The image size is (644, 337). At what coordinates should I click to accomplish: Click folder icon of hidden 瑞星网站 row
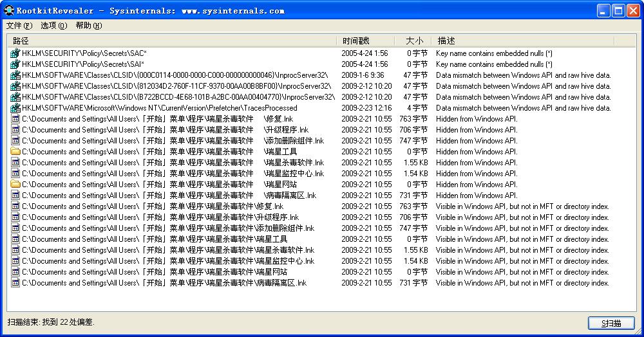point(15,185)
